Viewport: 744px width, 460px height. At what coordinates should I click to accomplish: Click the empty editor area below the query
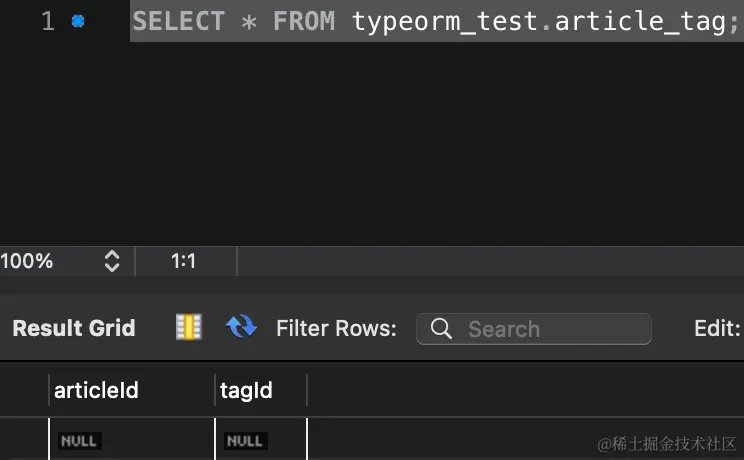pyautogui.click(x=400, y=140)
